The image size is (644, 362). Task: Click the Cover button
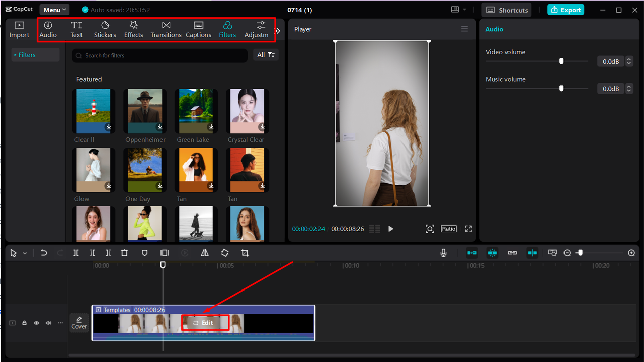point(79,323)
